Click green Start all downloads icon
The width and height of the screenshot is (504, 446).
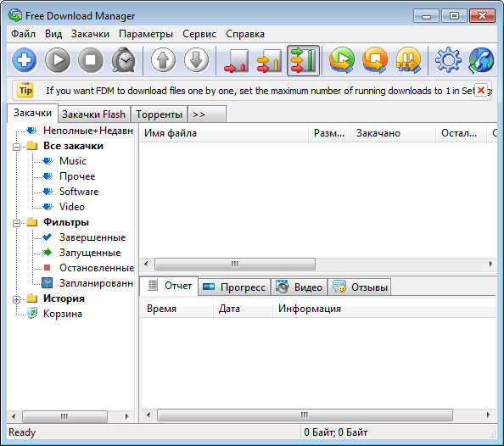[342, 60]
